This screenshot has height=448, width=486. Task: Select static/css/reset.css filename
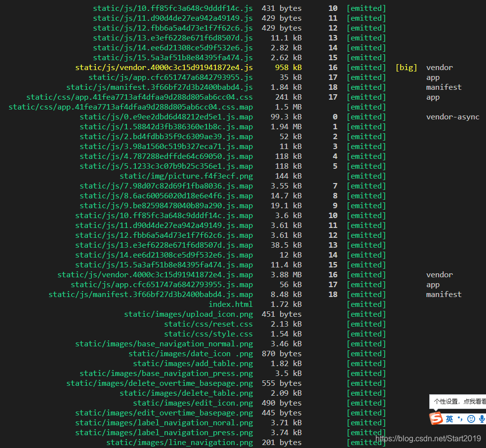click(208, 324)
